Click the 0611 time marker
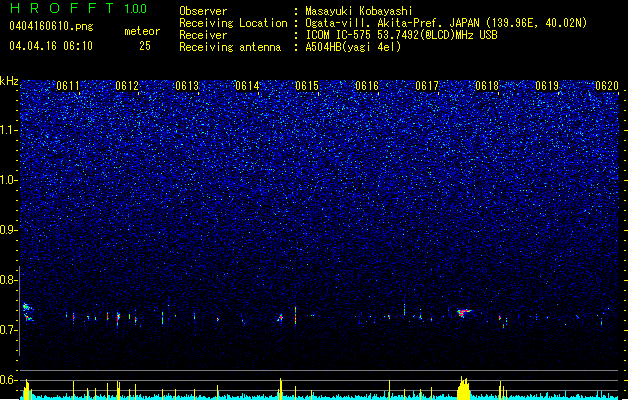The width and height of the screenshot is (629, 400). (68, 86)
